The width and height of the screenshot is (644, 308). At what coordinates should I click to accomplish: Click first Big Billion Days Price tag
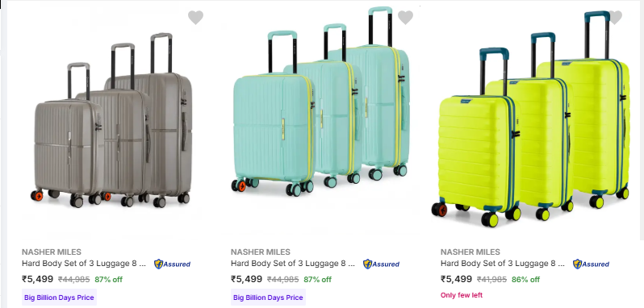[x=59, y=298]
